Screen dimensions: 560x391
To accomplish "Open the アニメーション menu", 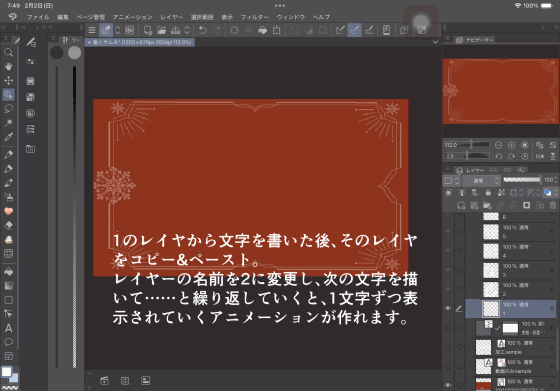I will tap(132, 17).
